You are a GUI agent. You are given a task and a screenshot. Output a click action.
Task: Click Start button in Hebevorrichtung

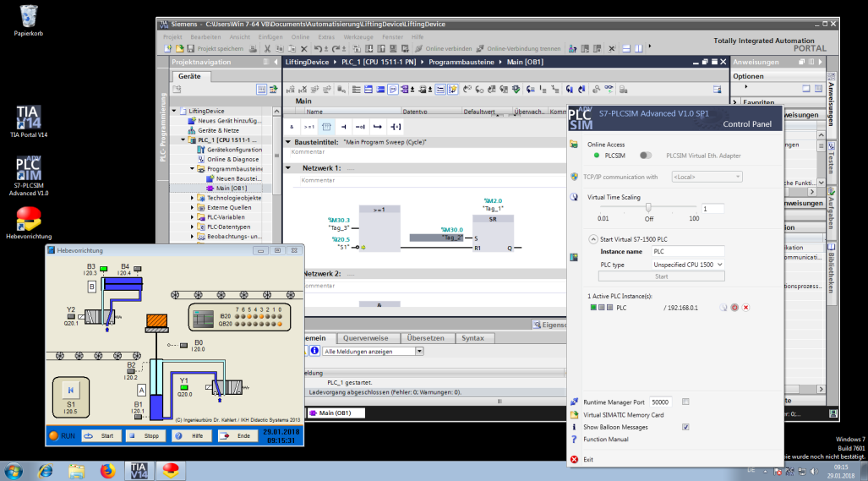click(102, 435)
